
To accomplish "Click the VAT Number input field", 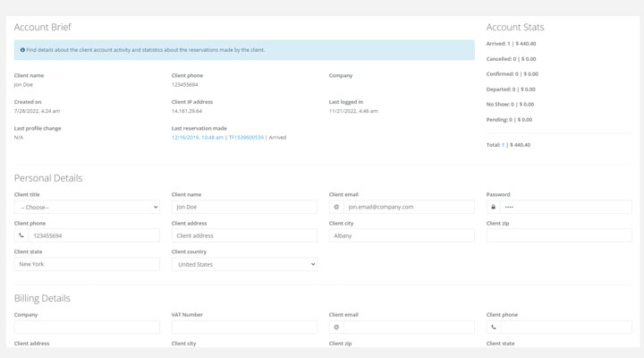I will tap(244, 328).
